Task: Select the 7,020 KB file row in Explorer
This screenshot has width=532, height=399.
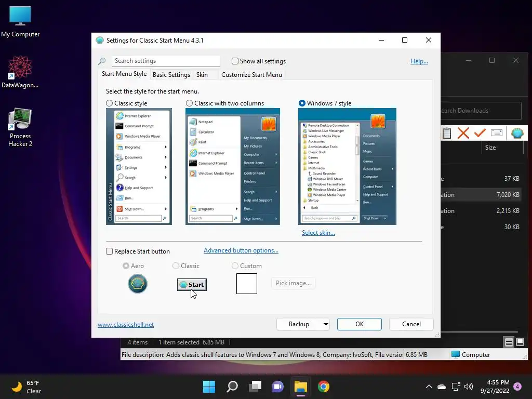Action: click(x=482, y=195)
